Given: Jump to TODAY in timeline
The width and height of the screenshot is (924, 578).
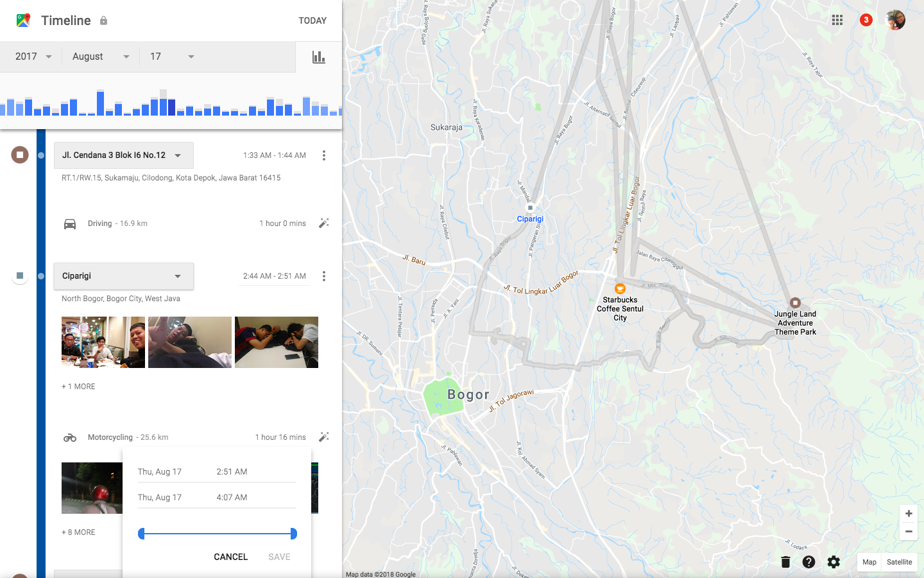Looking at the screenshot, I should [312, 21].
